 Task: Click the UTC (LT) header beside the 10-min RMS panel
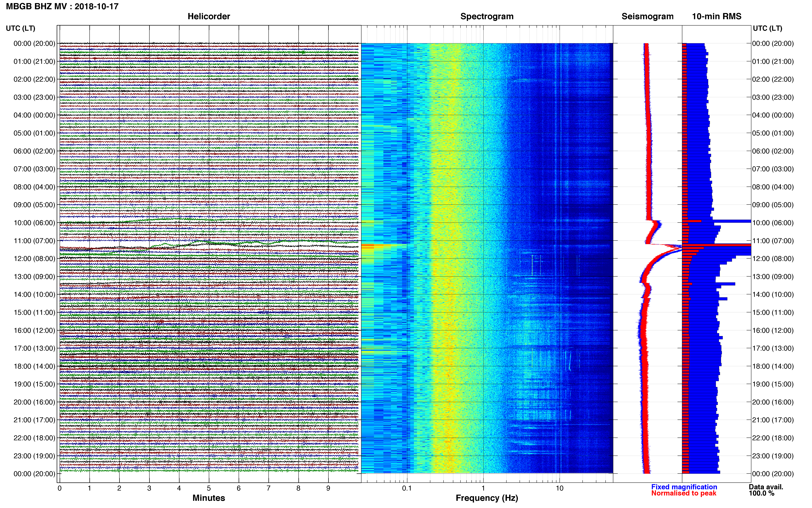tap(767, 28)
